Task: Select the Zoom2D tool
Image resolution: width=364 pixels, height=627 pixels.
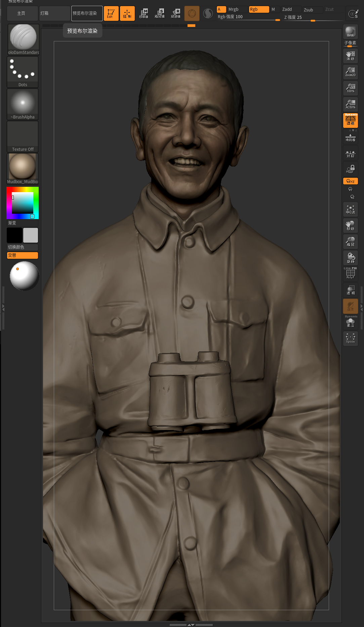Action: tap(350, 72)
